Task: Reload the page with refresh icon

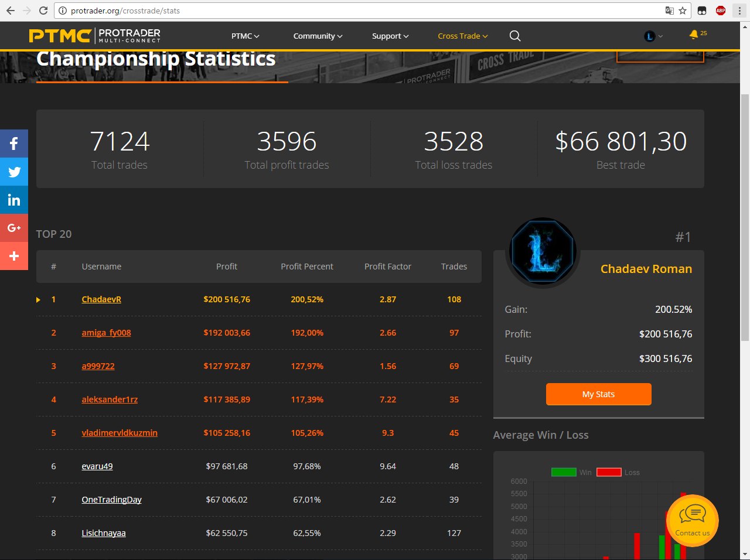Action: coord(43,11)
